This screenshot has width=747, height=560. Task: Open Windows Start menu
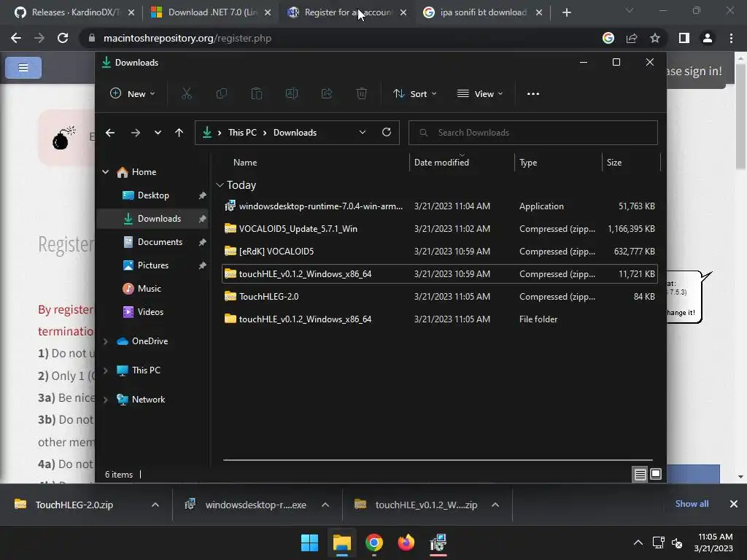(309, 542)
